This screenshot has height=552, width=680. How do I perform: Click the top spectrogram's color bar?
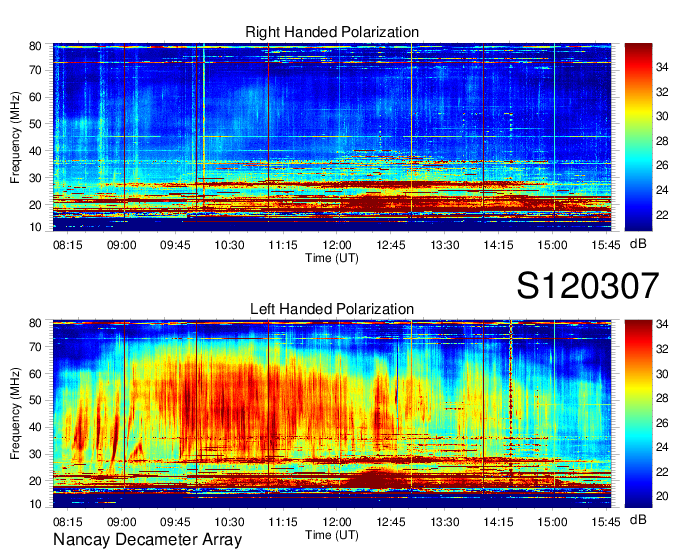[x=638, y=137]
